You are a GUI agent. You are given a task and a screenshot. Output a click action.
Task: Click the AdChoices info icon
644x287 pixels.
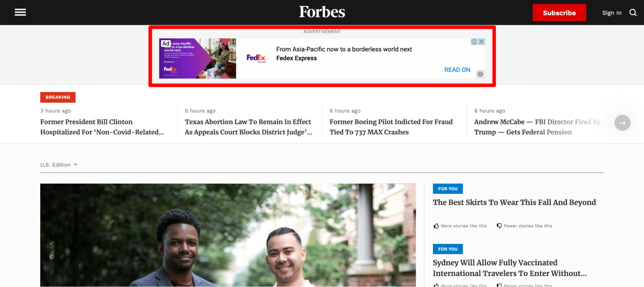pyautogui.click(x=474, y=42)
